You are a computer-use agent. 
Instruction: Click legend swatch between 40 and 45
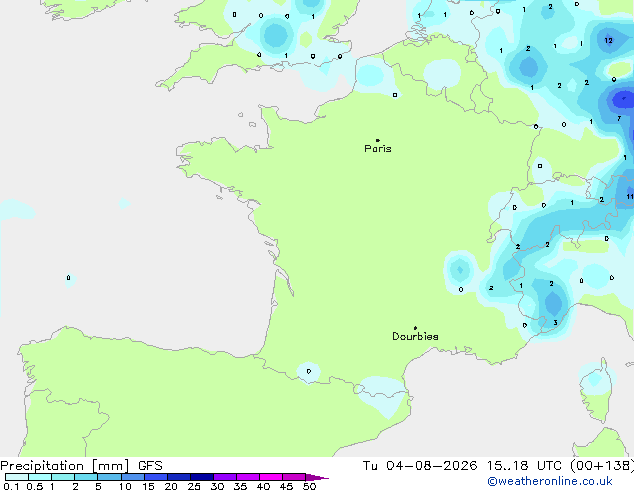pos(271,477)
